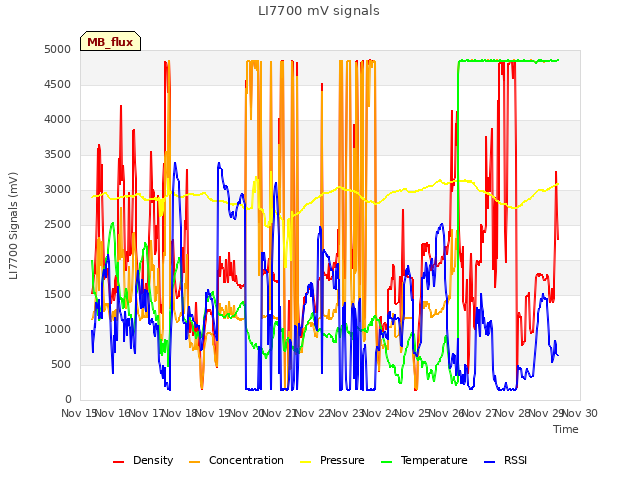Toggle the Concentration legend entry

pos(236,460)
